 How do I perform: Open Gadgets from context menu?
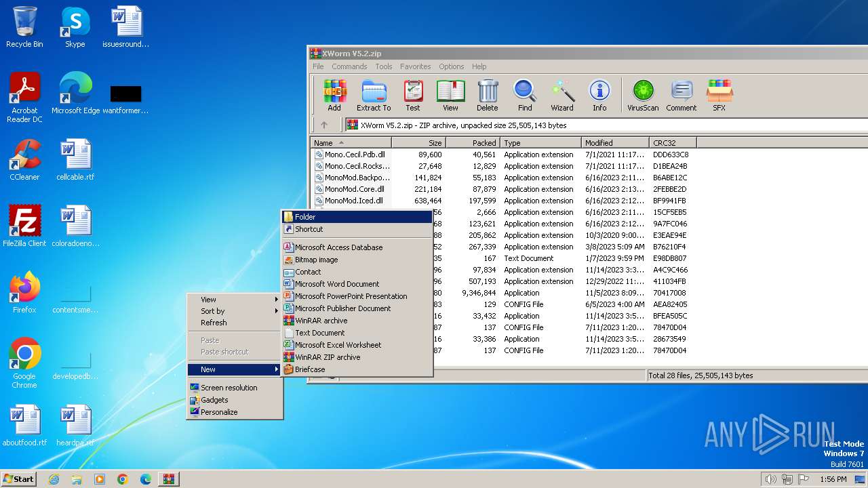point(235,400)
